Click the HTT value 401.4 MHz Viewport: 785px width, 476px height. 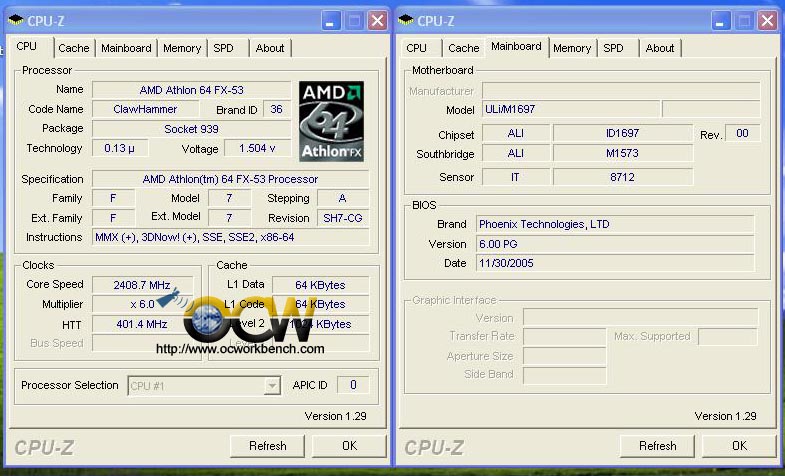(x=142, y=324)
